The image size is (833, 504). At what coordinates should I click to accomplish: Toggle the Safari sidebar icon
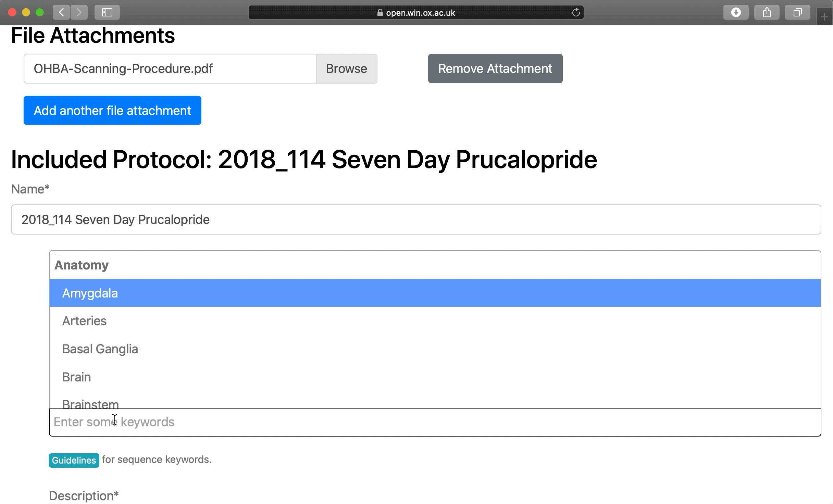(x=107, y=13)
